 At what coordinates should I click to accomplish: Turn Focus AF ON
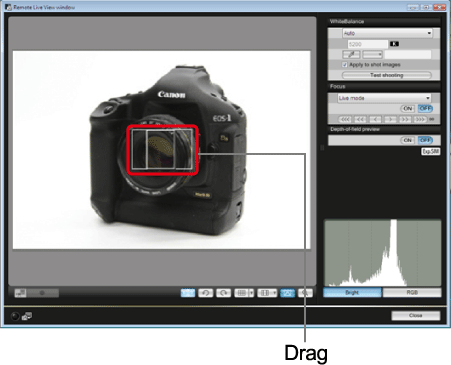(x=407, y=109)
